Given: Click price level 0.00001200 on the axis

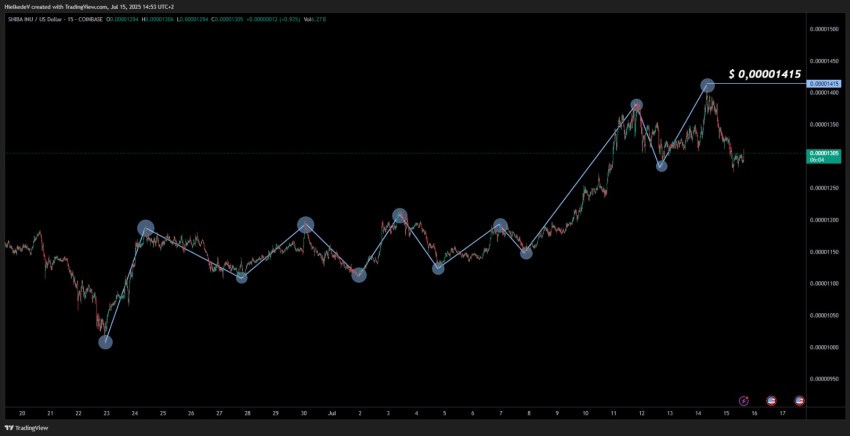Looking at the screenshot, I should tap(824, 220).
